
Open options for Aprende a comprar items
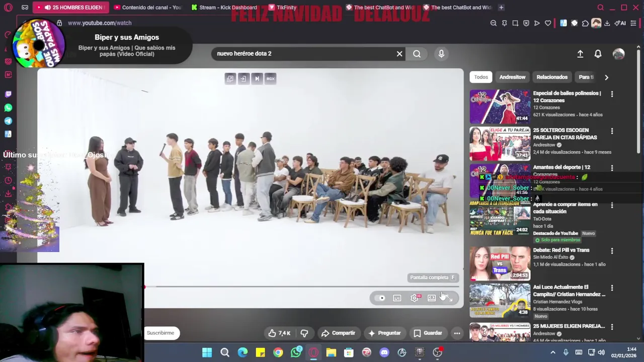pyautogui.click(x=612, y=205)
